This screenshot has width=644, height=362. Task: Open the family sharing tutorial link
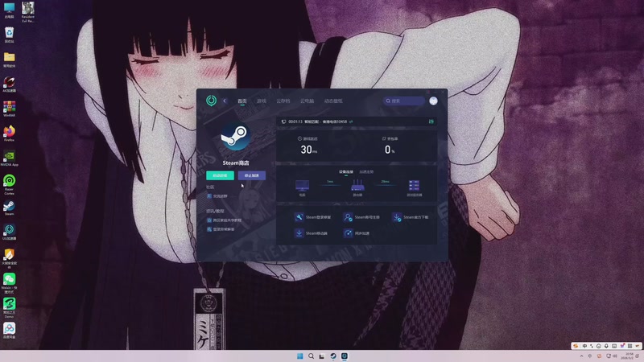coord(225,220)
